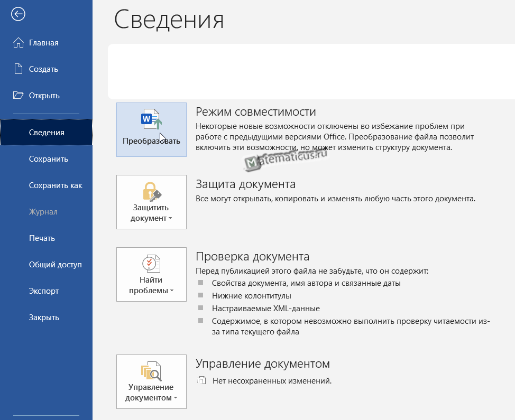This screenshot has width=515, height=420.
Task: Open the Печать menu item
Action: tap(42, 238)
